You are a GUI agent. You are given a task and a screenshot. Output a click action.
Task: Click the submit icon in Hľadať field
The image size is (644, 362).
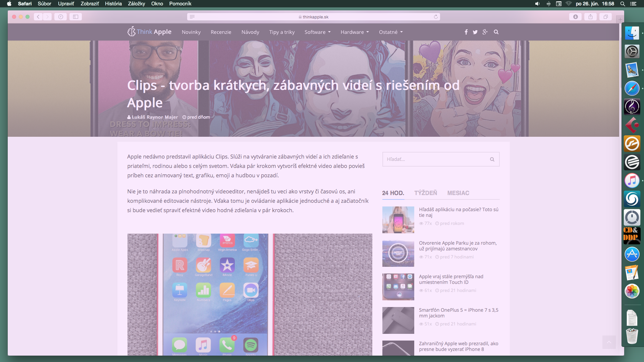pos(492,160)
